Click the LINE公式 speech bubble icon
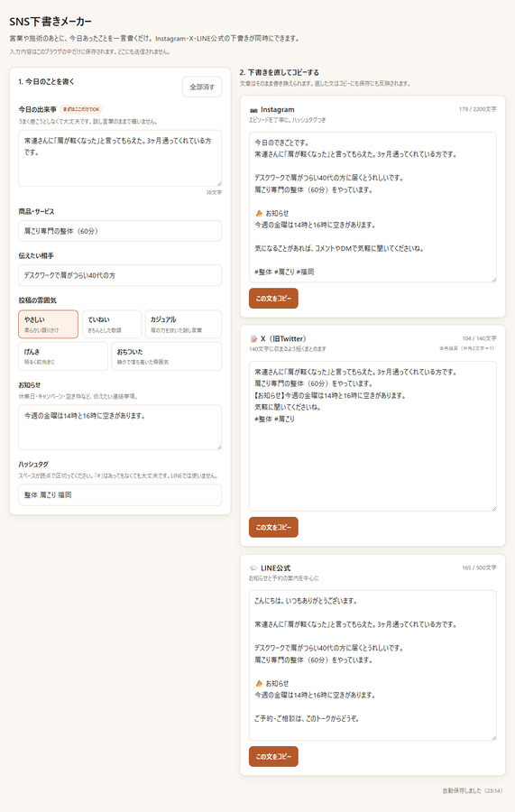Image resolution: width=515 pixels, height=812 pixels. click(253, 568)
